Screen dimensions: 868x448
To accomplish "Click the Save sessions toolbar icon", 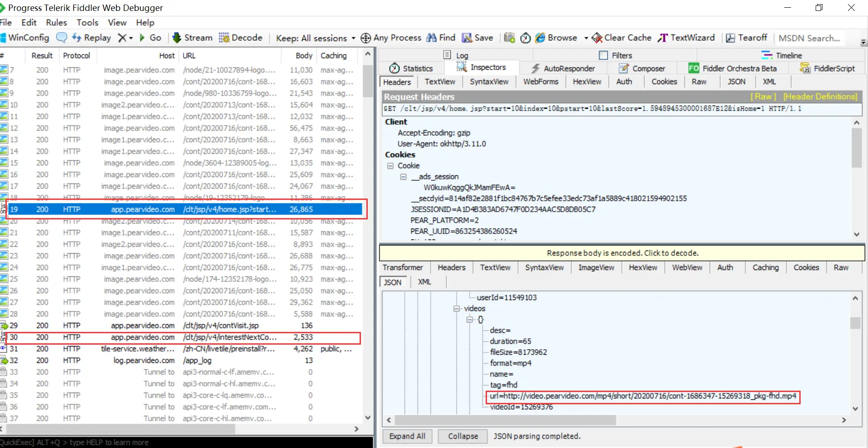I will [x=477, y=38].
